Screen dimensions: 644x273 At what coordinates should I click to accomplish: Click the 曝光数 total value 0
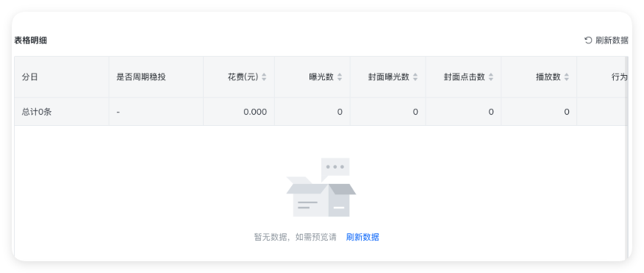click(340, 112)
